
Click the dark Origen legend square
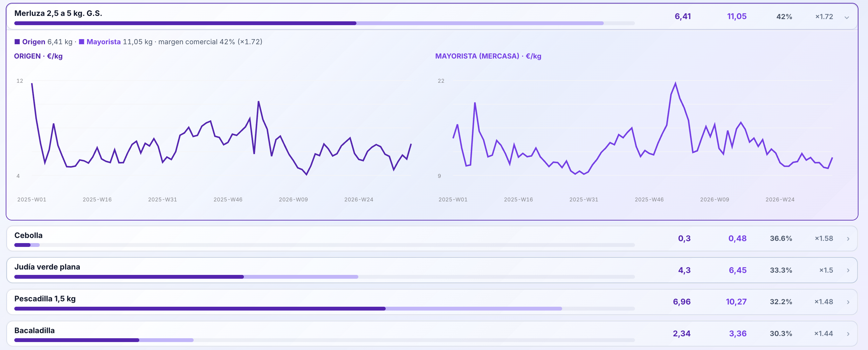17,42
